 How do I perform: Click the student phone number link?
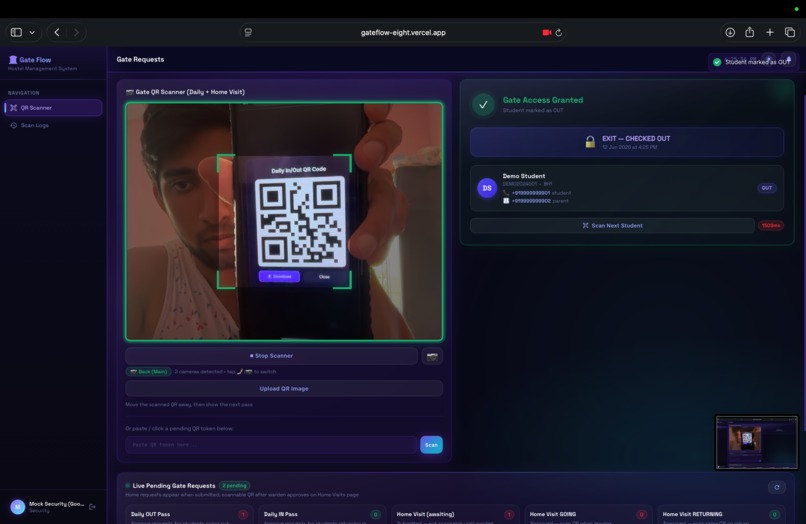coord(531,193)
